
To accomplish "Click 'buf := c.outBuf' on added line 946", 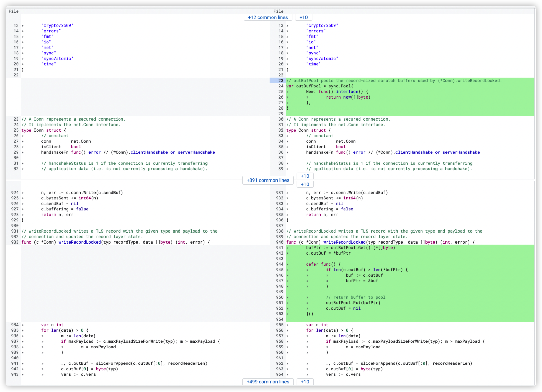I will click(364, 275).
